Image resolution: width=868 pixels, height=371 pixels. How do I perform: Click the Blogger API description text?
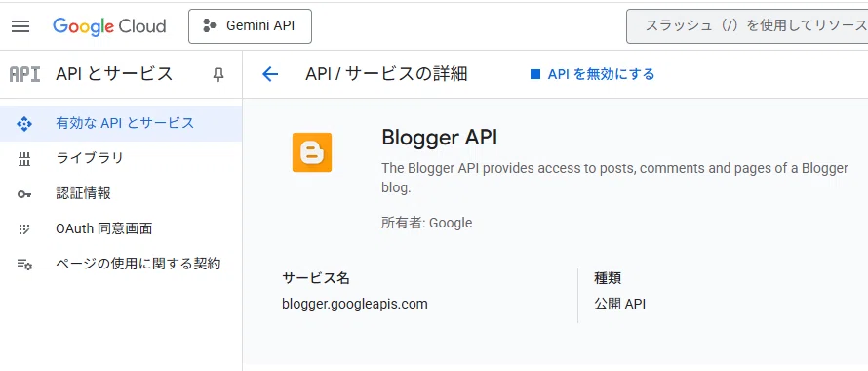(614, 178)
